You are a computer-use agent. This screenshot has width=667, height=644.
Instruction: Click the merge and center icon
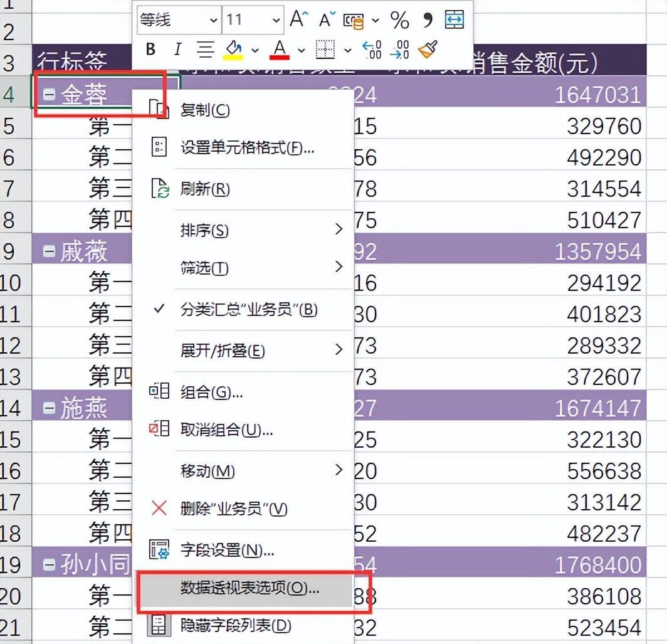[454, 19]
